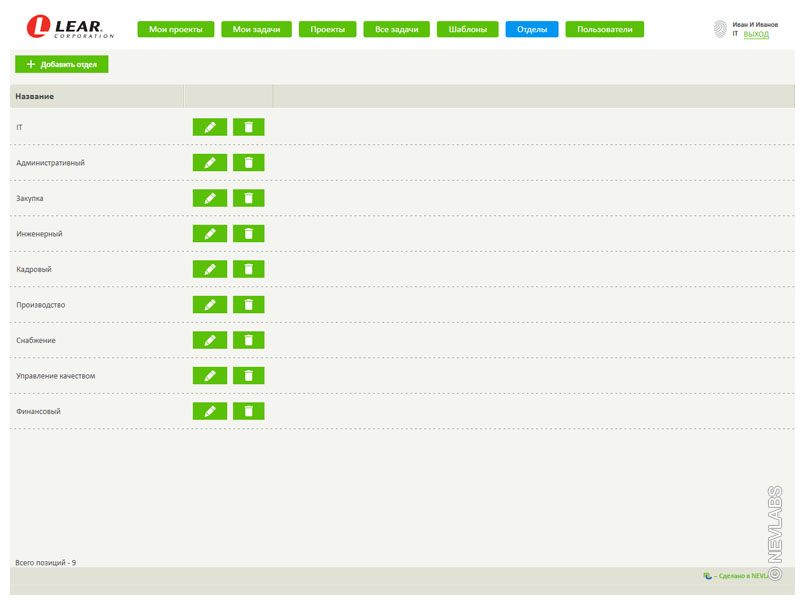The image size is (805, 605).
Task: Switch to Мои задачи tab
Action: [256, 30]
